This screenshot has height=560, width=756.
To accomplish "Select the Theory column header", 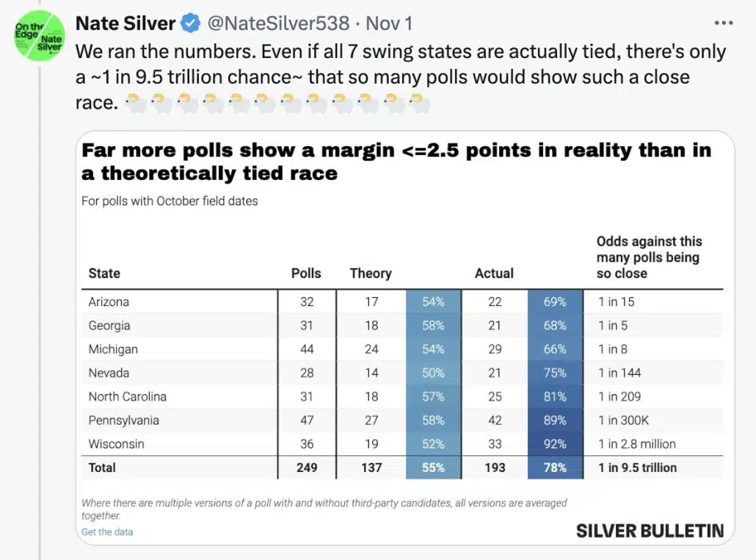I will coord(371,273).
